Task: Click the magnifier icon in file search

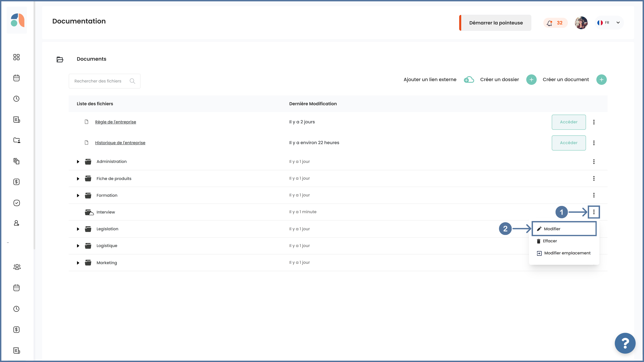Action: (132, 81)
